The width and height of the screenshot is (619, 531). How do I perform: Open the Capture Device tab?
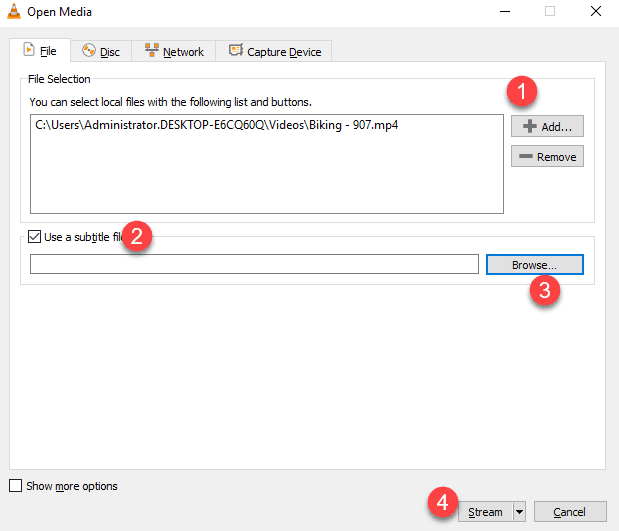click(x=275, y=51)
